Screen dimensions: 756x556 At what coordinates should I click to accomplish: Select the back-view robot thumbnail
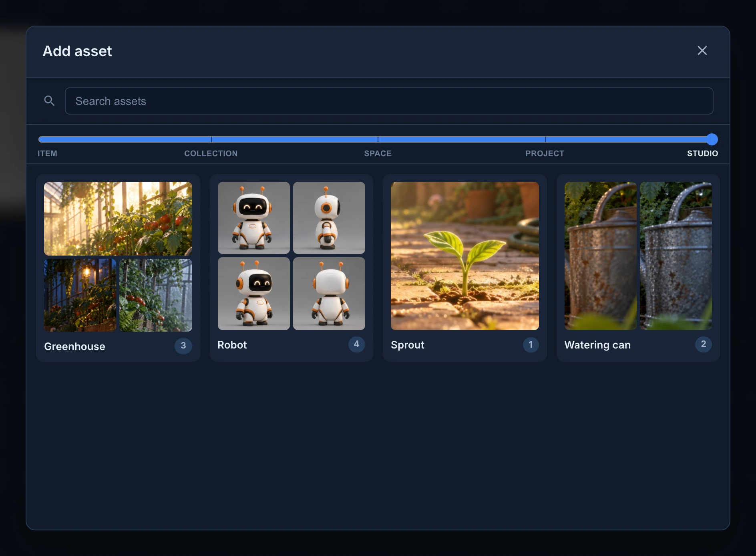pos(329,294)
